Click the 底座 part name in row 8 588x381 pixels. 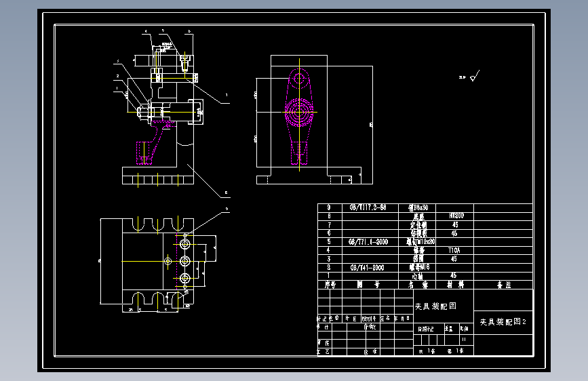[x=418, y=216]
